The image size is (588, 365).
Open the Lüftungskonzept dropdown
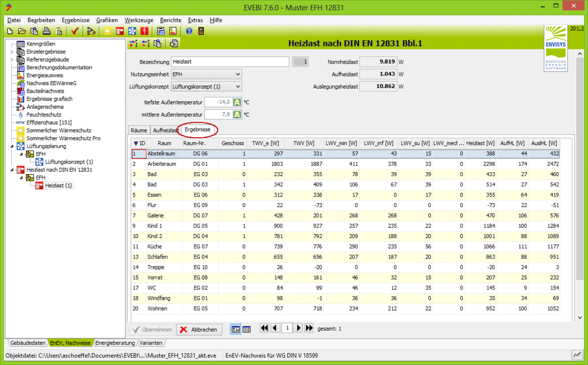[206, 86]
